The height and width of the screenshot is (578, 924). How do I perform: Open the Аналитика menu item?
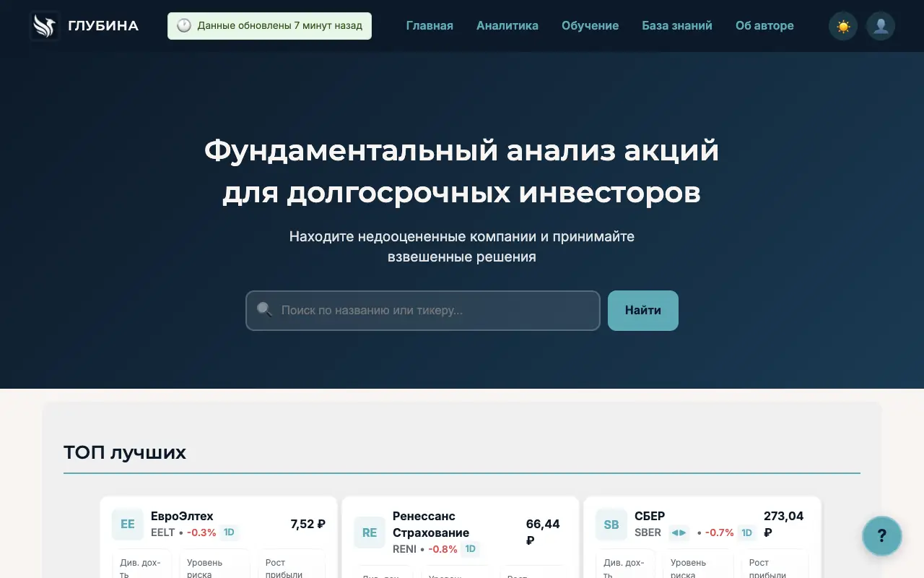point(507,26)
